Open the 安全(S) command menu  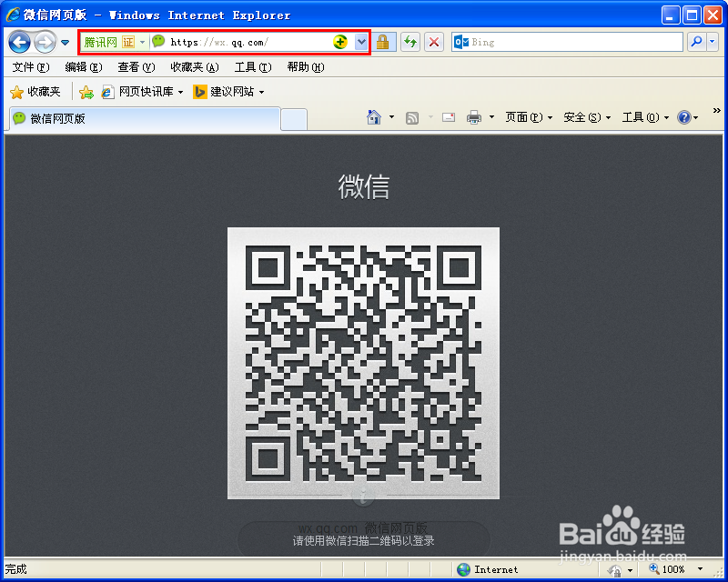tap(587, 117)
